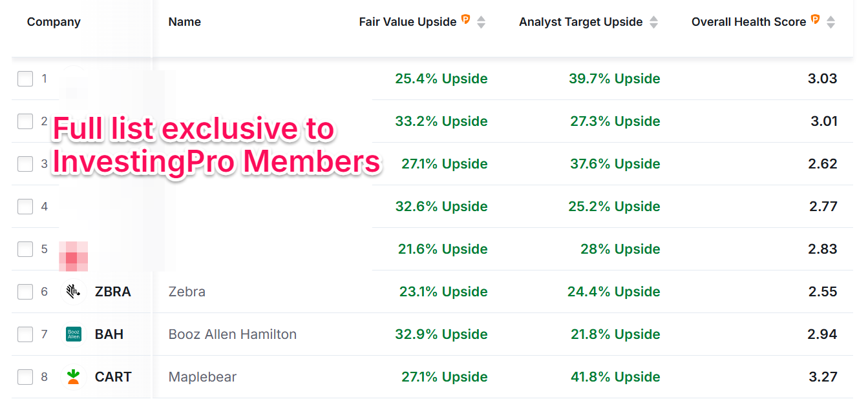Screen dimensions: 868x408
Task: Click the Zebra company logo icon
Action: (x=74, y=292)
